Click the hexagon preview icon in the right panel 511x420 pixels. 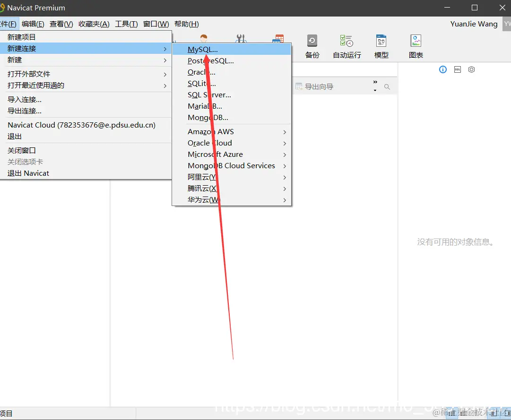click(472, 69)
